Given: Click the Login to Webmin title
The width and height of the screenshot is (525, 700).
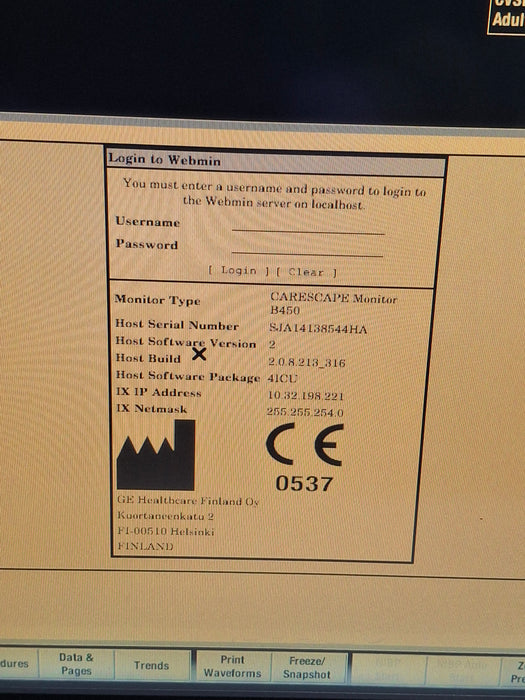Looking at the screenshot, I should (x=165, y=159).
